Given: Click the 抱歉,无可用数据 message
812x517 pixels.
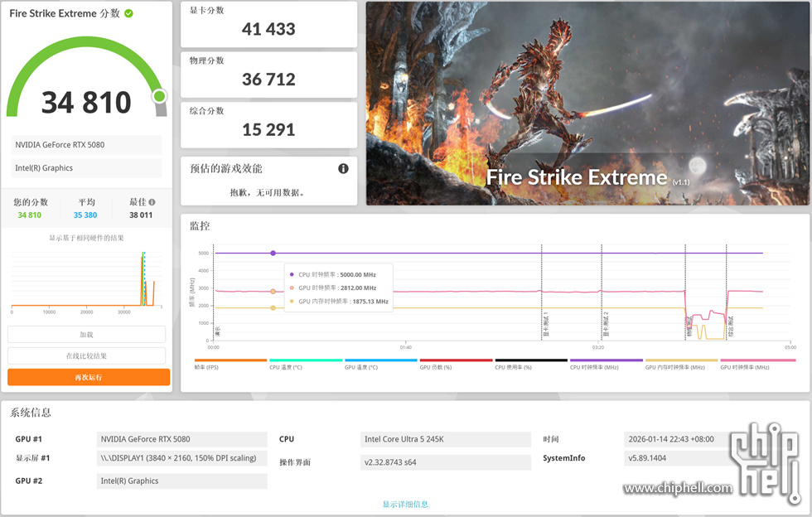Looking at the screenshot, I should pos(267,193).
